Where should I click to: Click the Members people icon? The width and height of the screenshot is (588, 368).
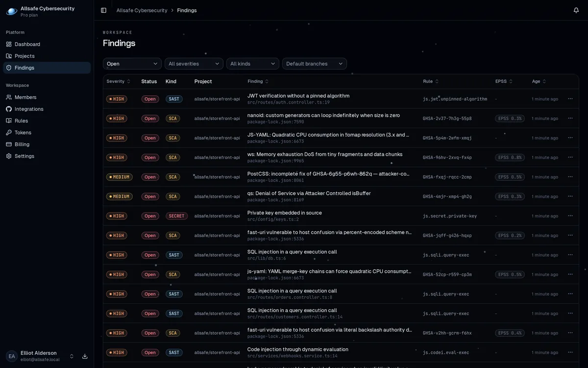(9, 97)
